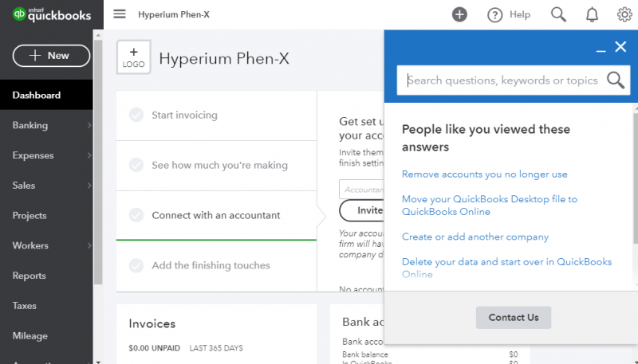Expand the Workers submenu chevron
Image resolution: width=638 pixels, height=364 pixels.
coord(89,245)
